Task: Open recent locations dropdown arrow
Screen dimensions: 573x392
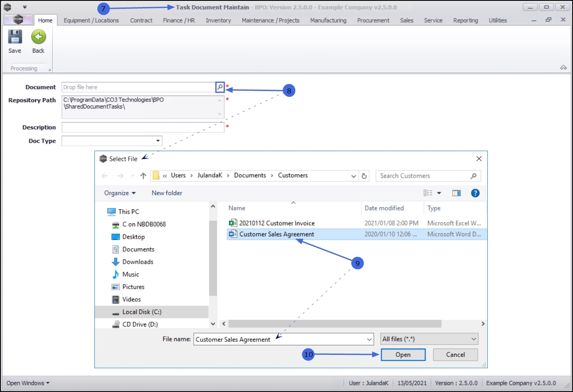Action: click(x=132, y=176)
